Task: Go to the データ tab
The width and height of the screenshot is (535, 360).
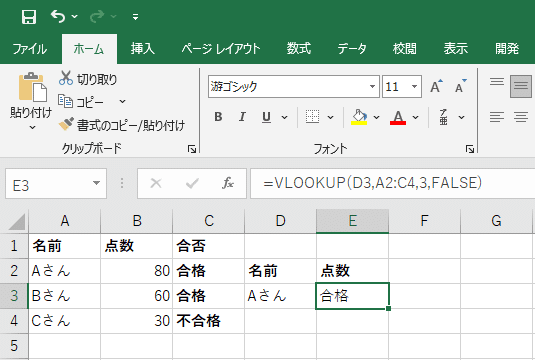Action: click(352, 49)
